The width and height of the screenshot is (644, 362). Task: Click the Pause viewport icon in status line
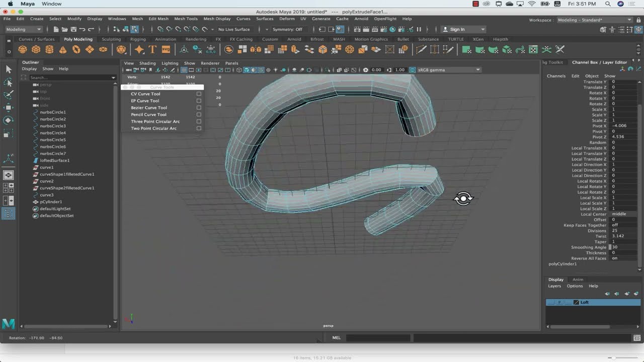click(419, 30)
